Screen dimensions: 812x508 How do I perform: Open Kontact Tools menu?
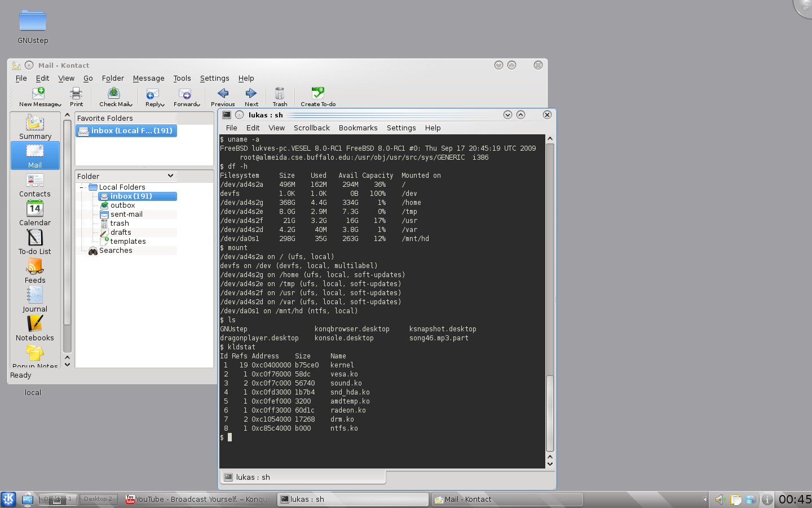click(182, 78)
